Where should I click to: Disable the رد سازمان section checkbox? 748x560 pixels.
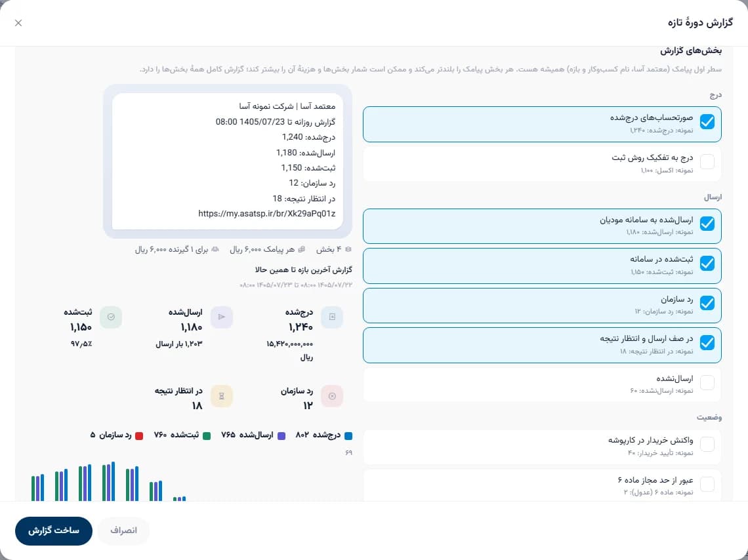click(x=707, y=303)
